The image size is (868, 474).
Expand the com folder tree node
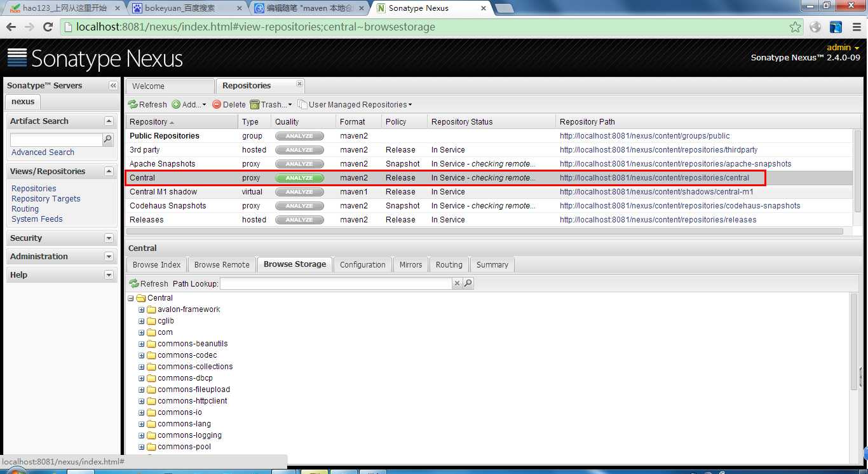tap(142, 332)
